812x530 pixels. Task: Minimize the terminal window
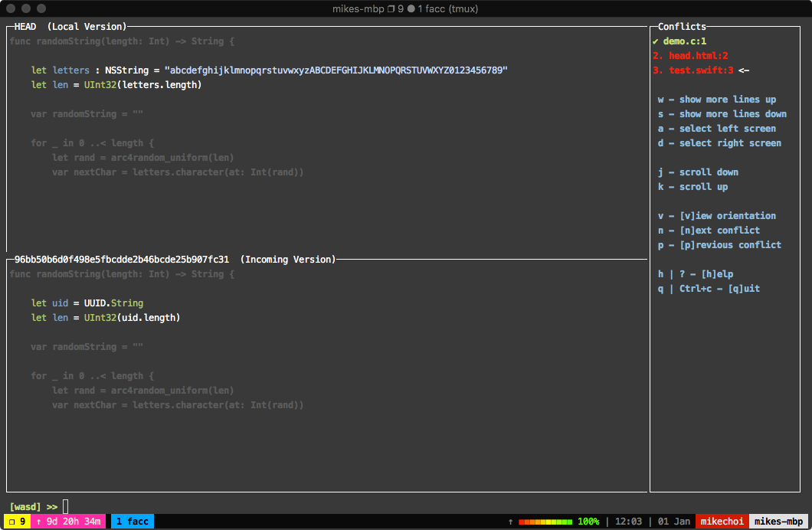(26, 8)
